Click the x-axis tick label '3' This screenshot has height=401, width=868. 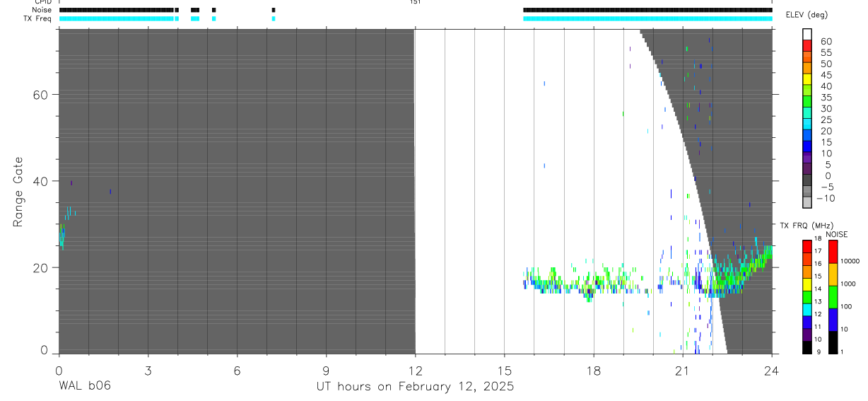tap(148, 370)
